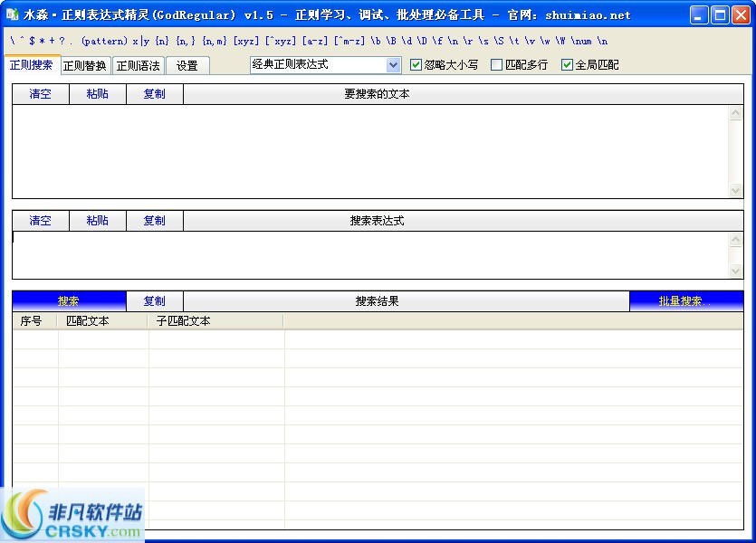Switch to the 正则替换 tab
756x543 pixels.
(x=85, y=65)
